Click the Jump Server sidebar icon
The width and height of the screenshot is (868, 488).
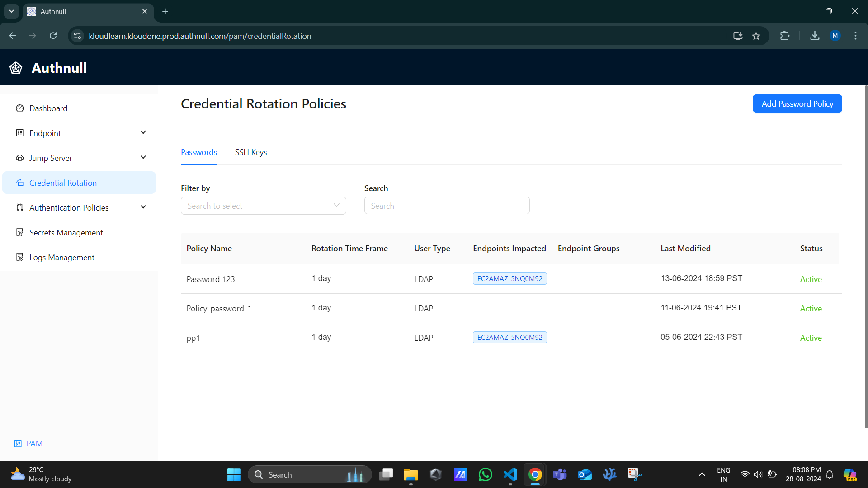coord(20,158)
